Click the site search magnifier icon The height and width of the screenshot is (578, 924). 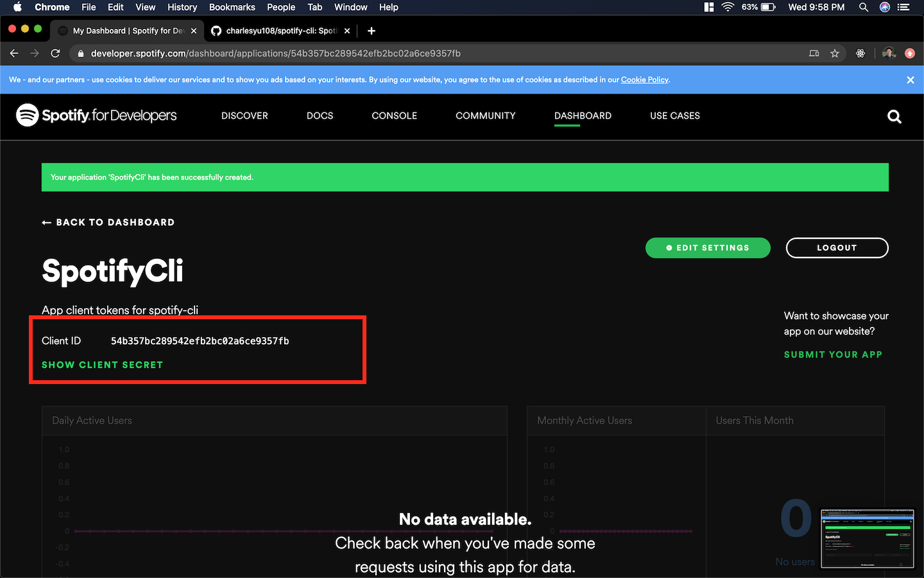(x=894, y=116)
